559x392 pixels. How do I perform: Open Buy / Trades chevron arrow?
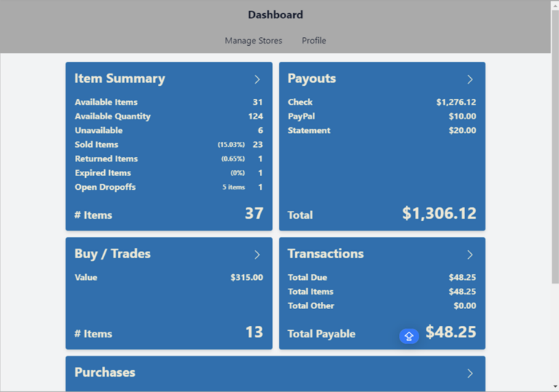click(257, 255)
